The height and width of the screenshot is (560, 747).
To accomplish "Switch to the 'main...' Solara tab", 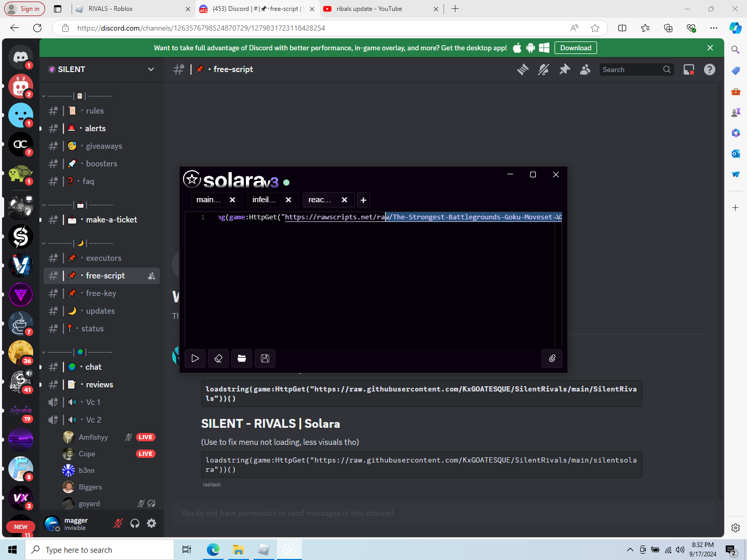I will coord(209,200).
